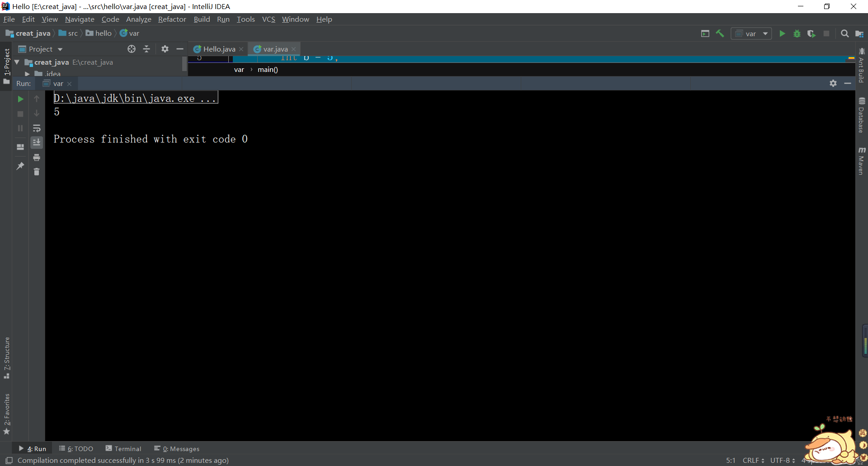Viewport: 868px width, 466px height.
Task: Open the Analyze menu
Action: coord(138,19)
